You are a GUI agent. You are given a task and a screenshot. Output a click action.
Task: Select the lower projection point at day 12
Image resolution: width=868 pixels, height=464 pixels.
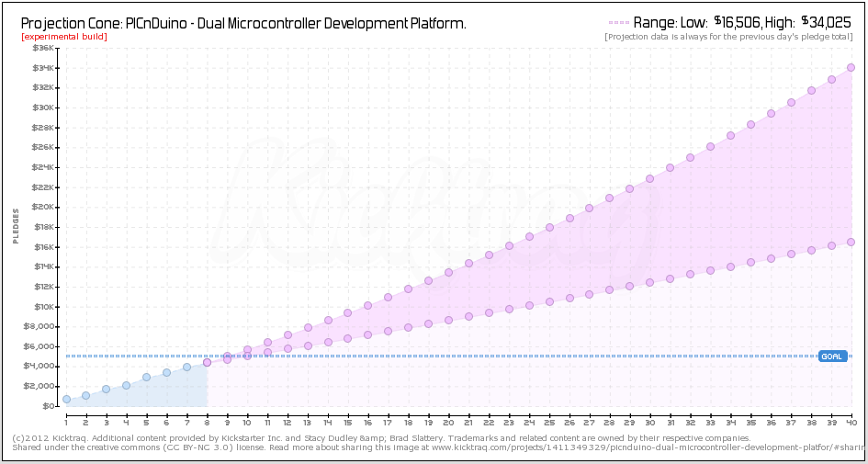(x=287, y=349)
